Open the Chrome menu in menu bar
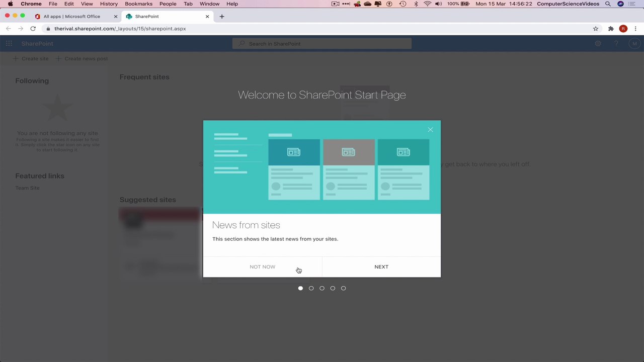This screenshot has height=362, width=644. [31, 4]
